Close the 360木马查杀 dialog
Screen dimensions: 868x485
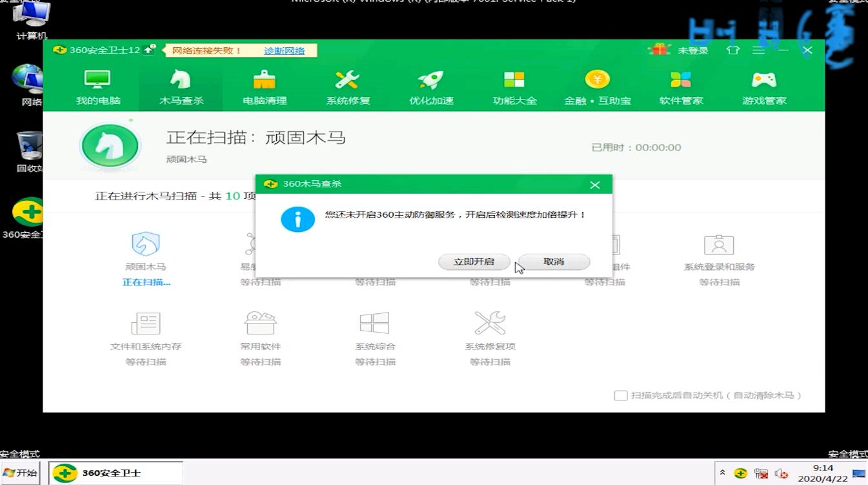595,185
